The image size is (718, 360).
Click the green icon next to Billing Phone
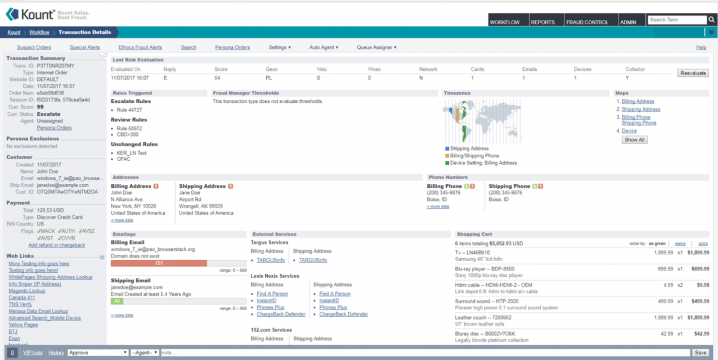click(467, 186)
